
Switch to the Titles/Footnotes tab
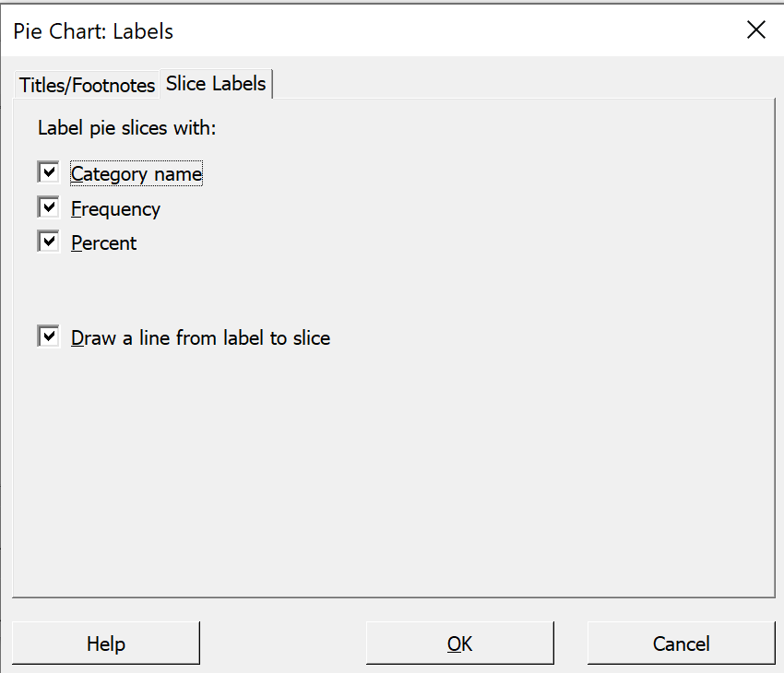point(87,85)
